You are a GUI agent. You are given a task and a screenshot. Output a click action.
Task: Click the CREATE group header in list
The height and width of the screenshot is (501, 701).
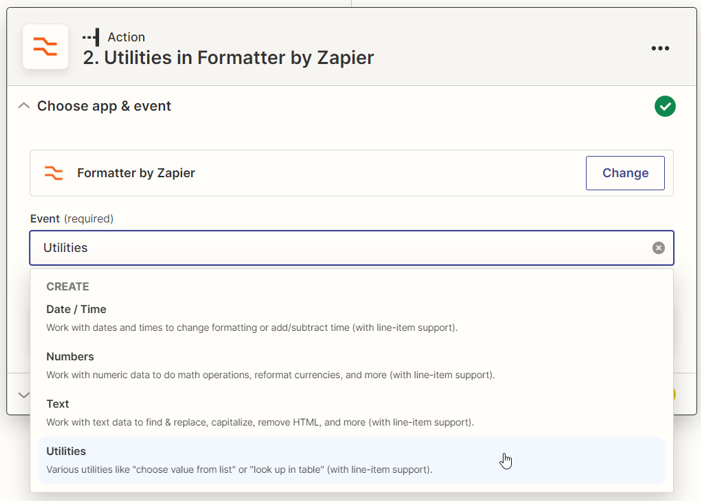[68, 286]
